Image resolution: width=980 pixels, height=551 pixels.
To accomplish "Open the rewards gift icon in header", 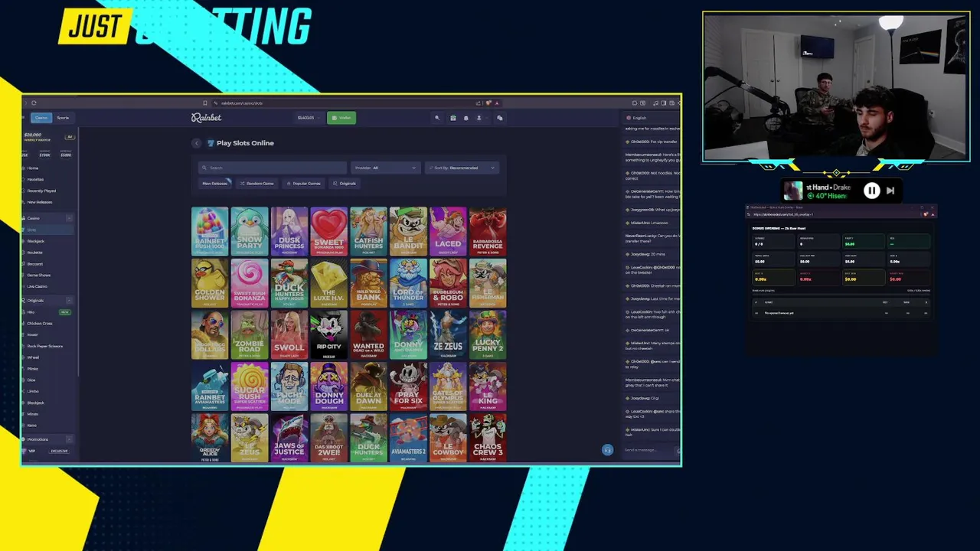I will [x=452, y=118].
